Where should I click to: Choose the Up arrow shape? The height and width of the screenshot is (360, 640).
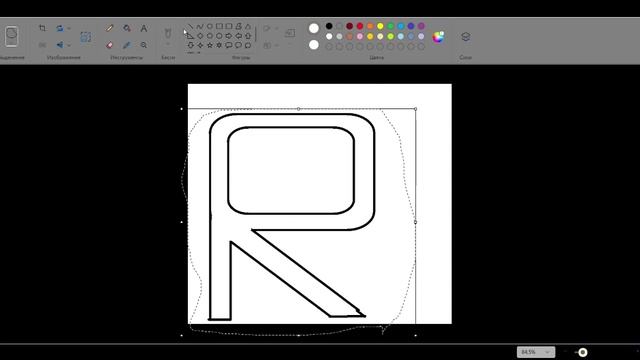248,36
